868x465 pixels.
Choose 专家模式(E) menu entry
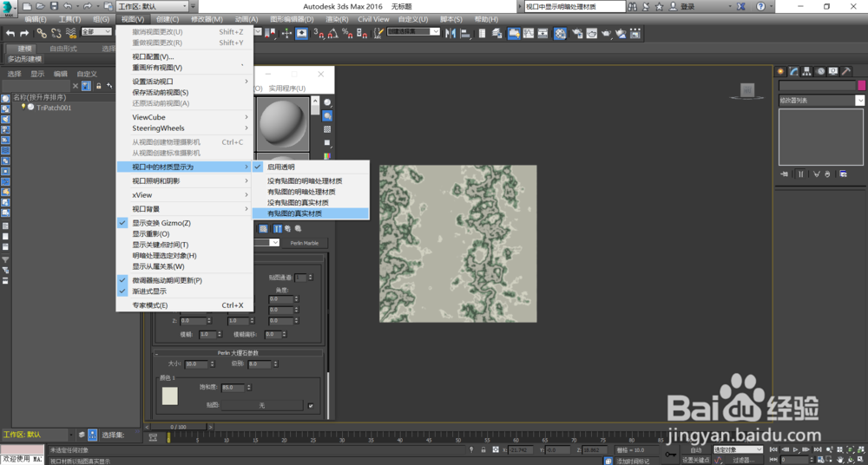(x=185, y=305)
